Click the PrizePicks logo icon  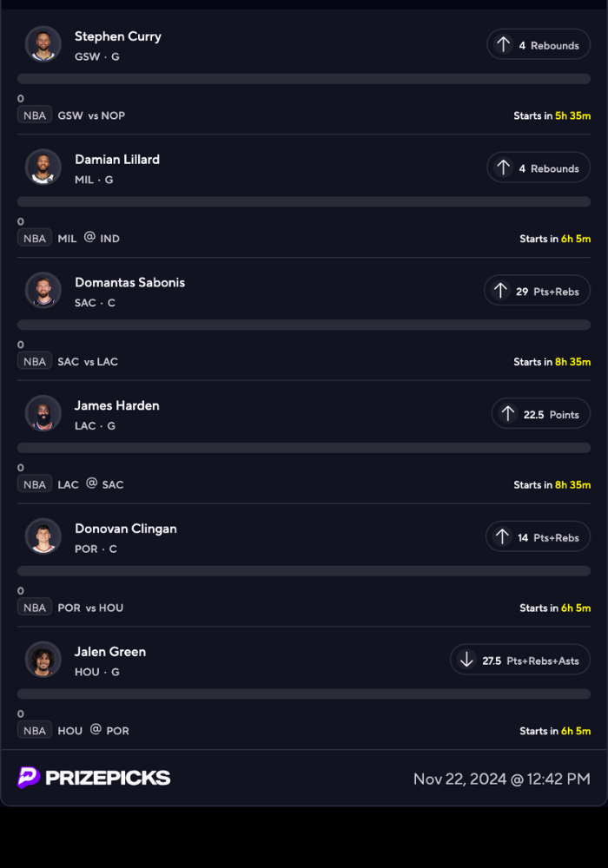coord(29,778)
